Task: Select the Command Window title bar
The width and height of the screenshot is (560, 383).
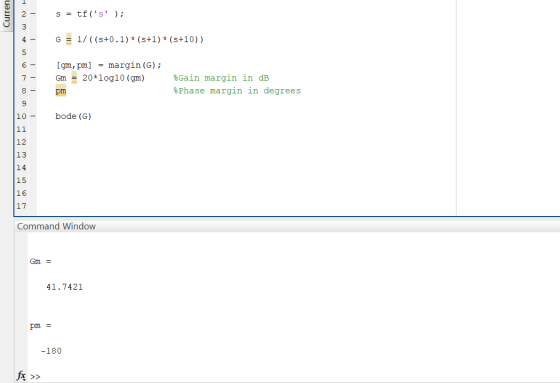Action: pos(287,227)
